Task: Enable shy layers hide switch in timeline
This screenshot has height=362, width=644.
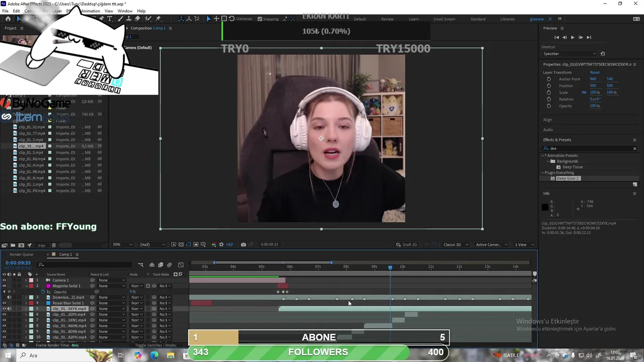Action: tap(152, 265)
